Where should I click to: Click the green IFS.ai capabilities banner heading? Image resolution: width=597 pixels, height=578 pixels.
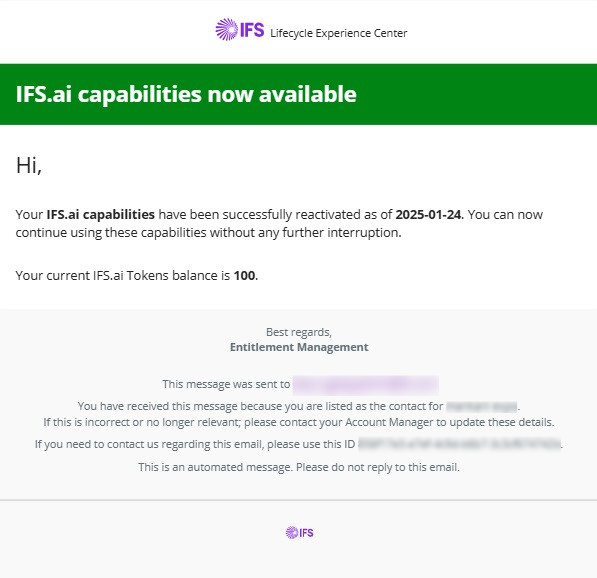pos(186,94)
